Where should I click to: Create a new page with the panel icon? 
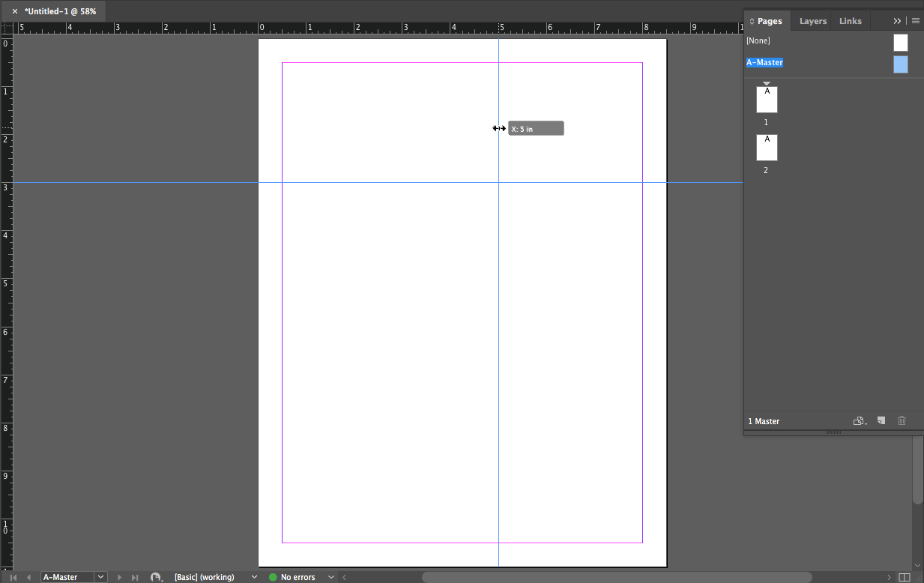pos(881,421)
